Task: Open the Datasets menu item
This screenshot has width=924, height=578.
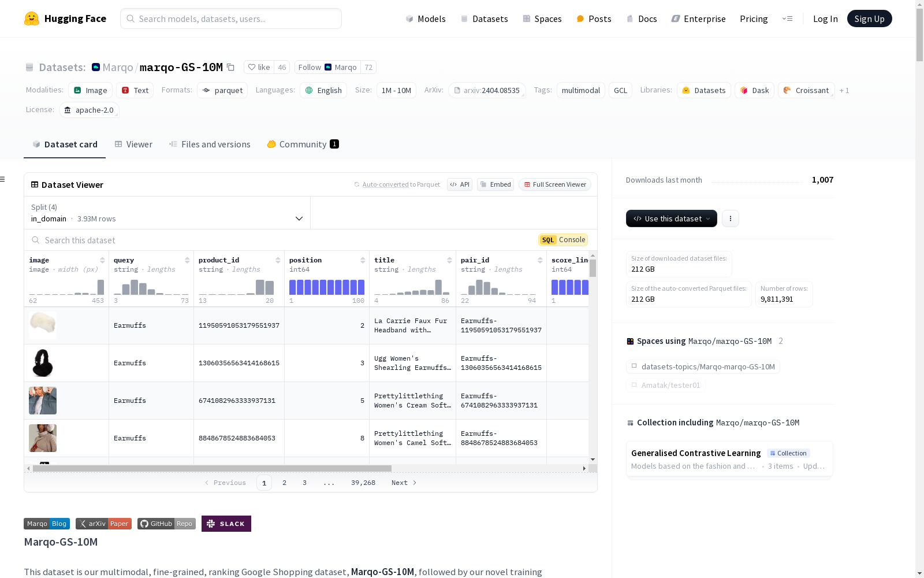Action: [x=484, y=18]
